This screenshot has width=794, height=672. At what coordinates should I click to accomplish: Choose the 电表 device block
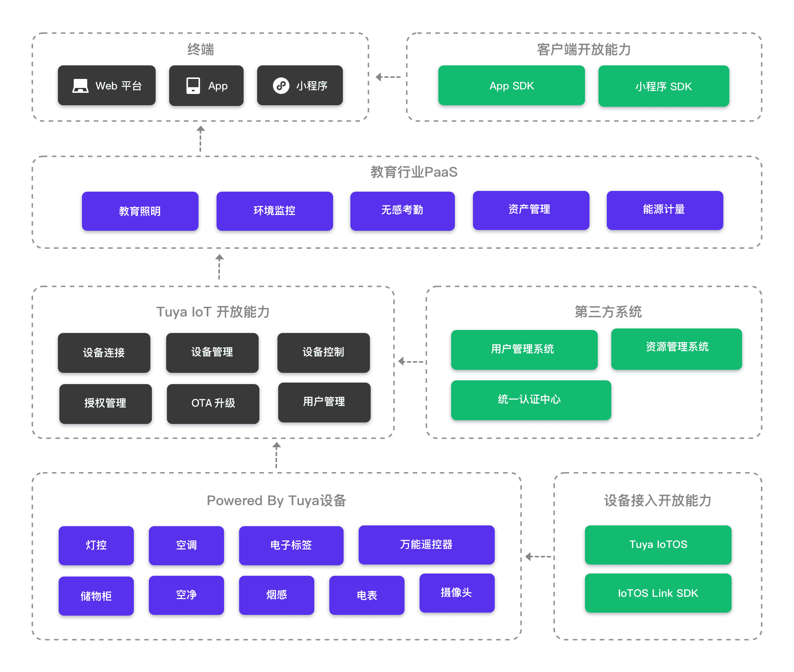pos(367,595)
